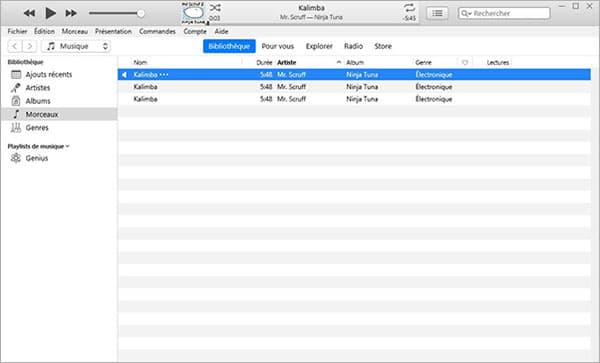Click the Artistes microphone icon
The height and width of the screenshot is (363, 600).
pyautogui.click(x=16, y=88)
